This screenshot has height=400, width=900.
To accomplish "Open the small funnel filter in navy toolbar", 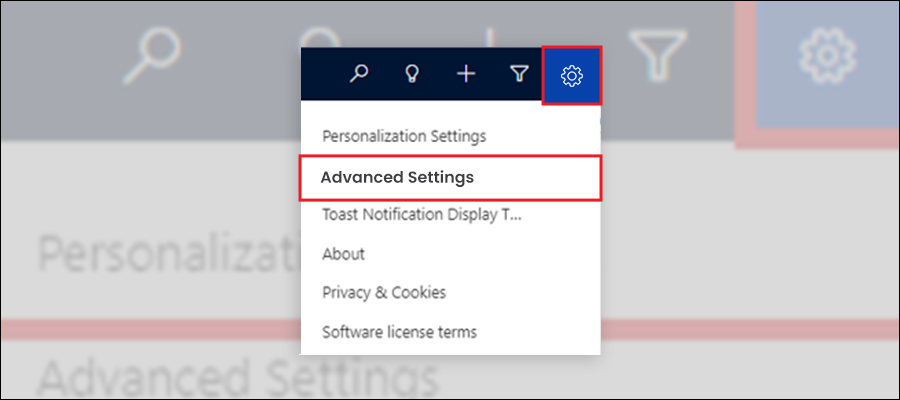I will 519,74.
